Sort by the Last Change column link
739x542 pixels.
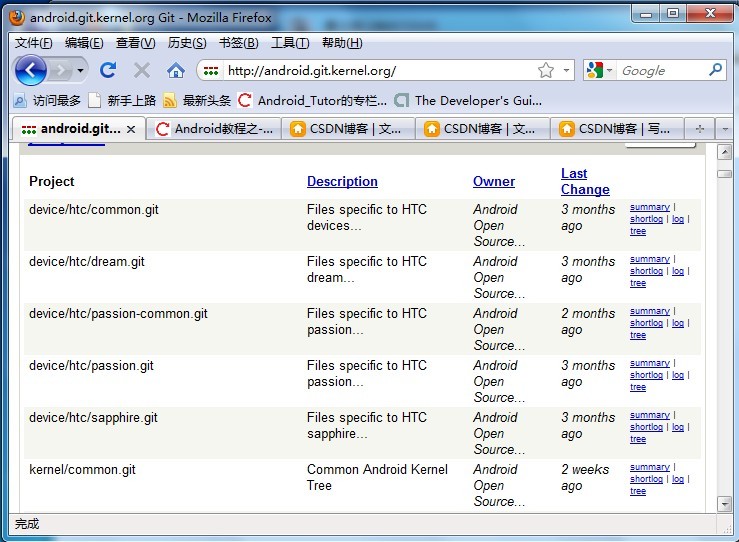click(x=585, y=181)
